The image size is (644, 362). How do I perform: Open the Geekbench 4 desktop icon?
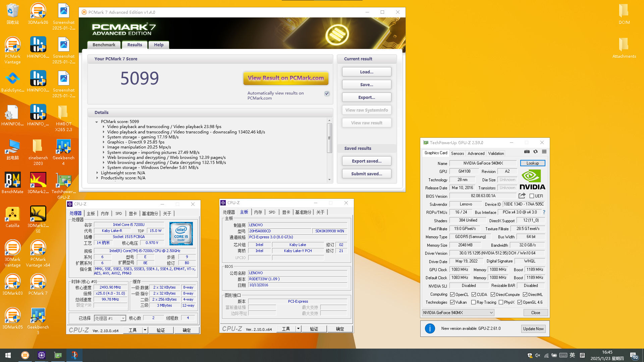click(63, 152)
